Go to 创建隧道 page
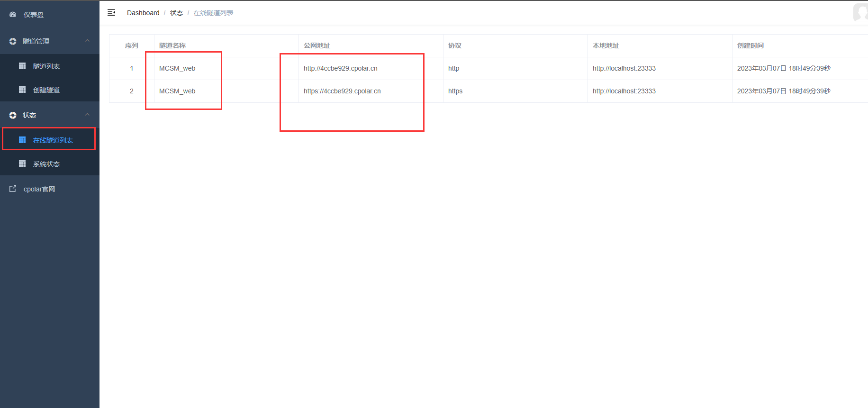Image resolution: width=868 pixels, height=408 pixels. pyautogui.click(x=46, y=90)
